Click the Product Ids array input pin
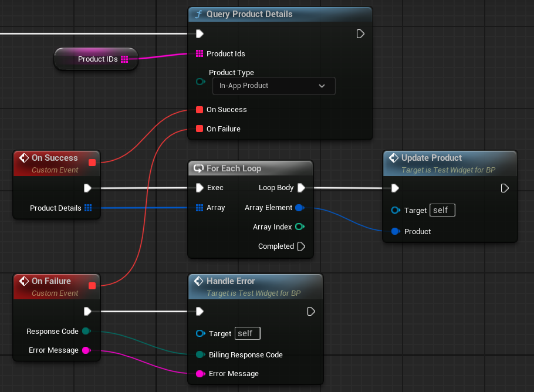The width and height of the screenshot is (534, 392). pyautogui.click(x=199, y=54)
